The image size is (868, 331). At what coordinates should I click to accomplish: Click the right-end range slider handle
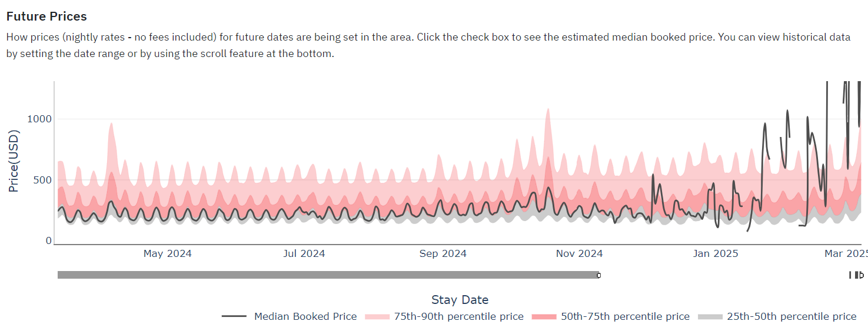[x=860, y=275]
